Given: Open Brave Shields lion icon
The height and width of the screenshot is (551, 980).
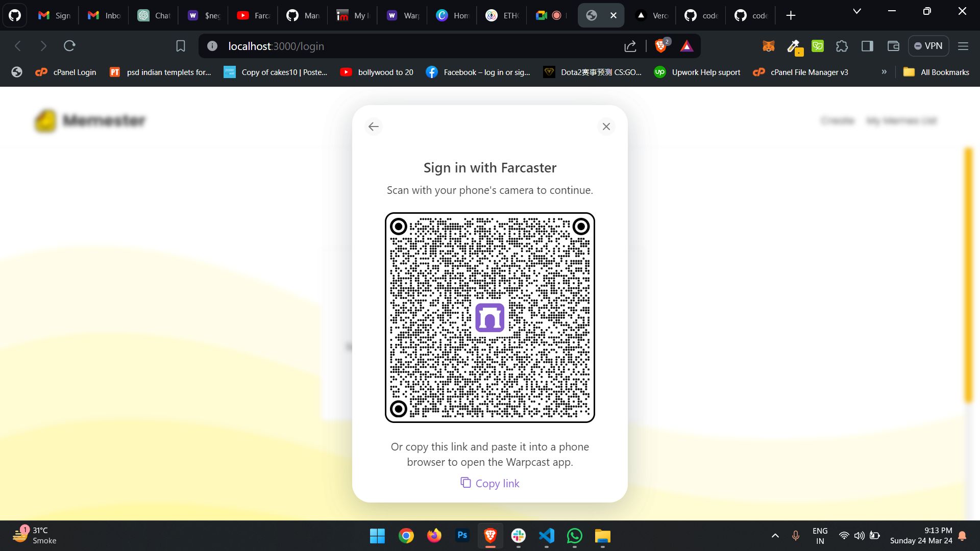Looking at the screenshot, I should (662, 45).
